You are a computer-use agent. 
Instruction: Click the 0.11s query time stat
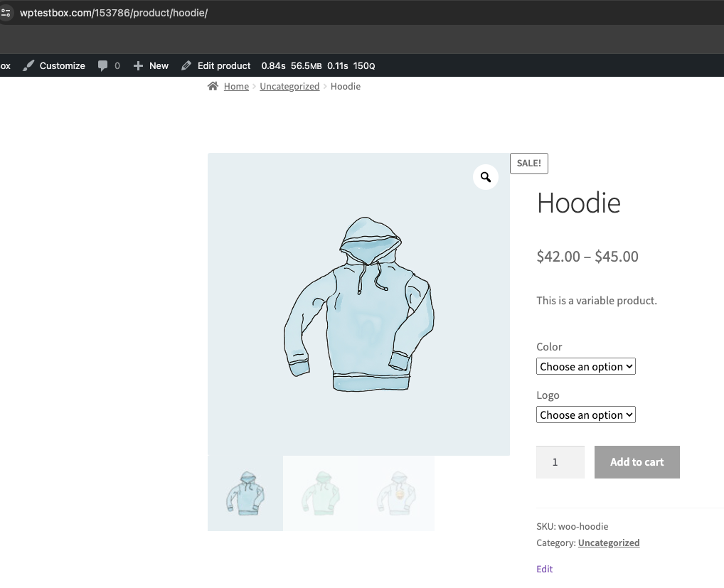click(338, 65)
